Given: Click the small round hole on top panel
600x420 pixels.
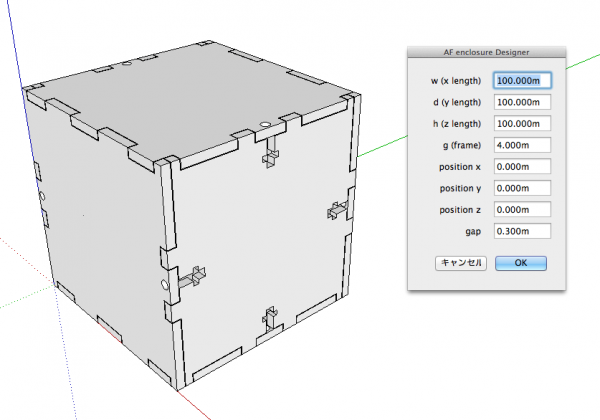Looking at the screenshot, I should [265, 126].
